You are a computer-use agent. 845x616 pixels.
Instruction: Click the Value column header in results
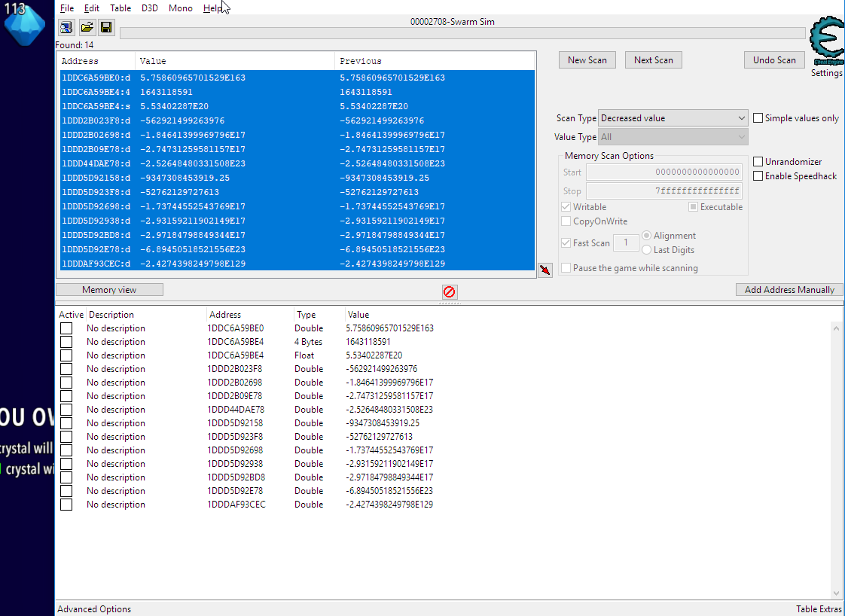[x=233, y=61]
